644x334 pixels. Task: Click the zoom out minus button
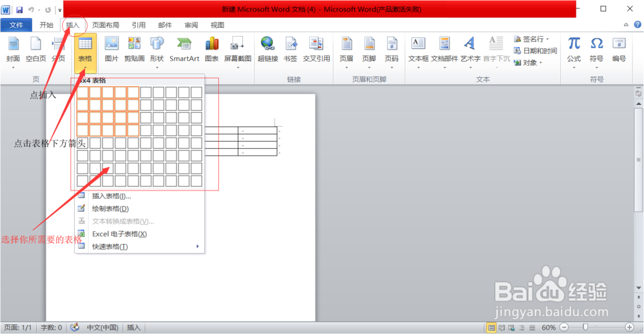pos(564,327)
